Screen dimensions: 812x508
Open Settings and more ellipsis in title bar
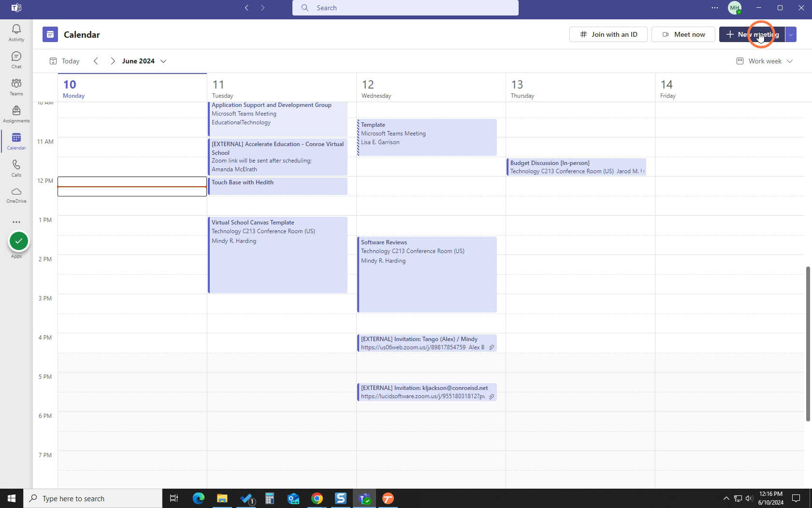point(714,8)
